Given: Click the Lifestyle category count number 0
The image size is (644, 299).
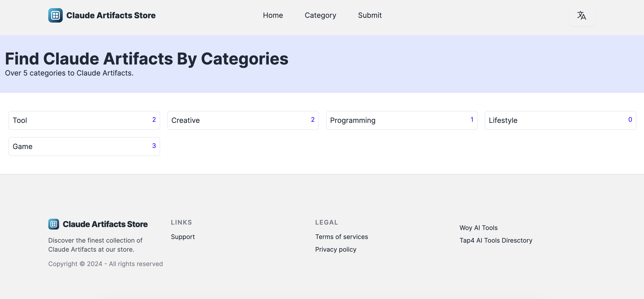Looking at the screenshot, I should click(x=630, y=120).
